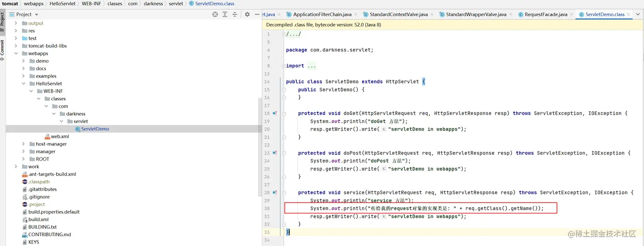Expand the ROOT folder
Viewport: 644px width, 246px height.
click(24, 159)
